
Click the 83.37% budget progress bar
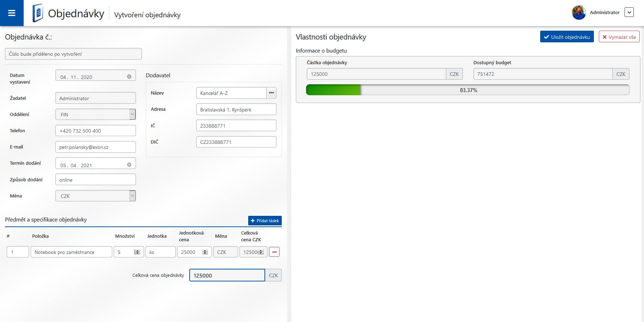(468, 90)
